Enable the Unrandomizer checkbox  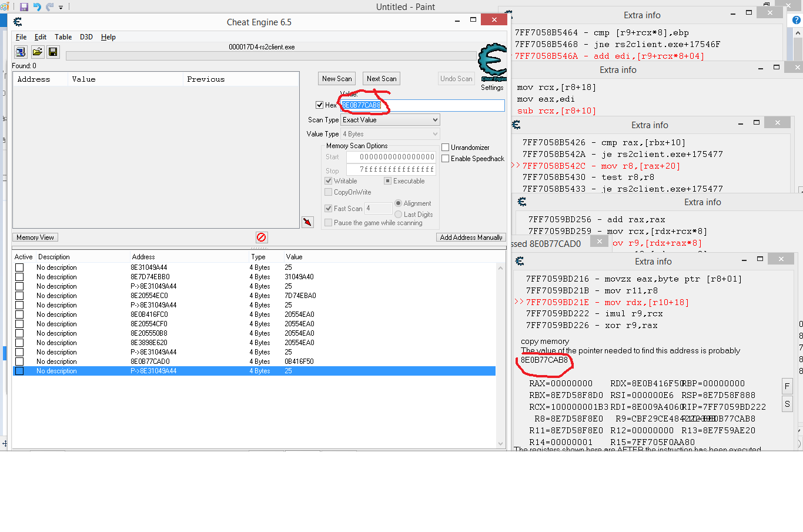click(x=446, y=148)
